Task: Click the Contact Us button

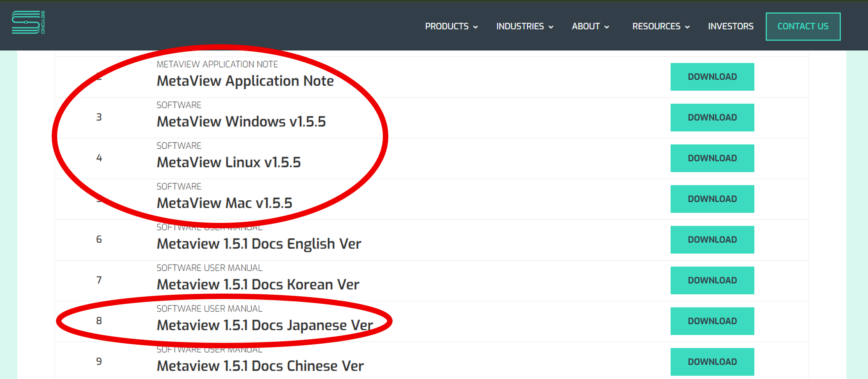Action: point(803,26)
